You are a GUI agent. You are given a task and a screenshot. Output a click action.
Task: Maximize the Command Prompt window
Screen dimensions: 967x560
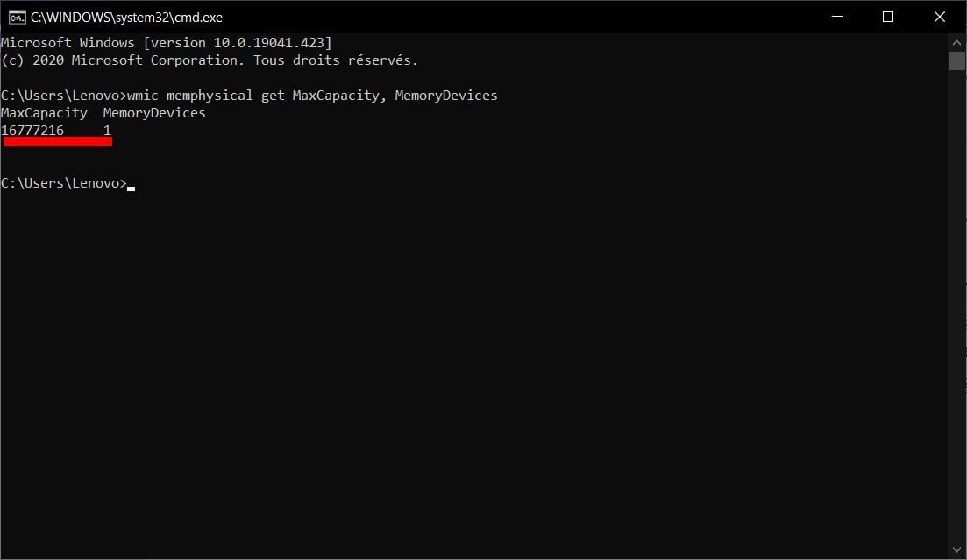click(x=888, y=17)
